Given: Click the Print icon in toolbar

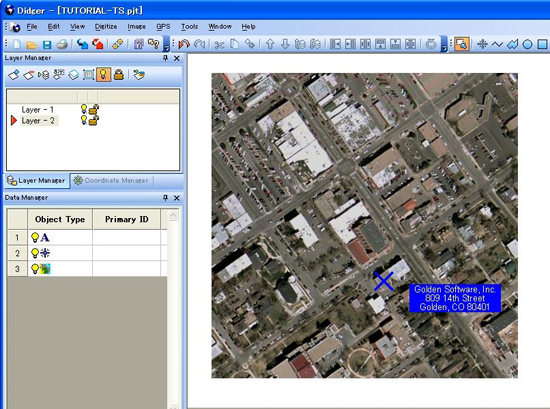Looking at the screenshot, I should coord(62,45).
